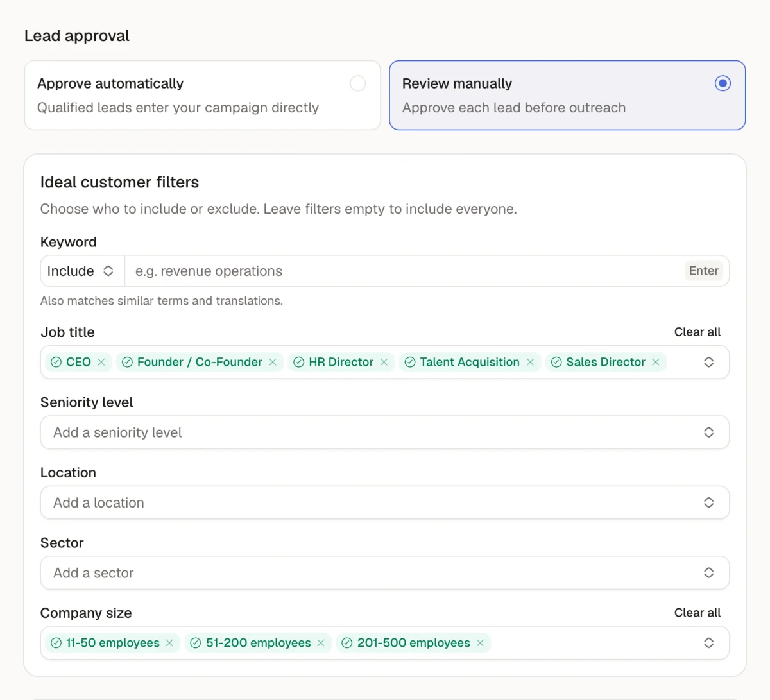This screenshot has height=700, width=770.
Task: Click check icon on 51-200 employees tag
Action: [x=196, y=643]
